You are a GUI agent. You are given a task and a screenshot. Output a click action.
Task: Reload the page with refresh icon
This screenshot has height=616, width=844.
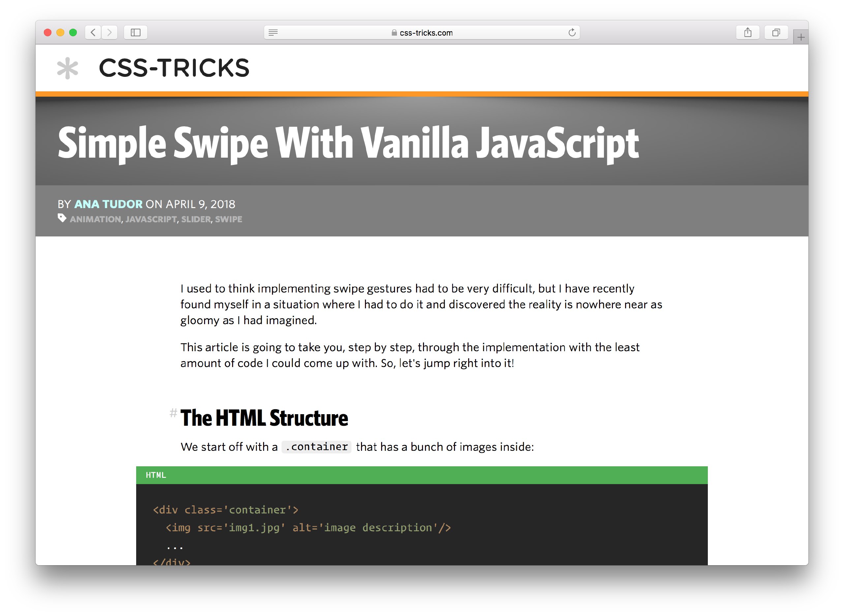(572, 32)
